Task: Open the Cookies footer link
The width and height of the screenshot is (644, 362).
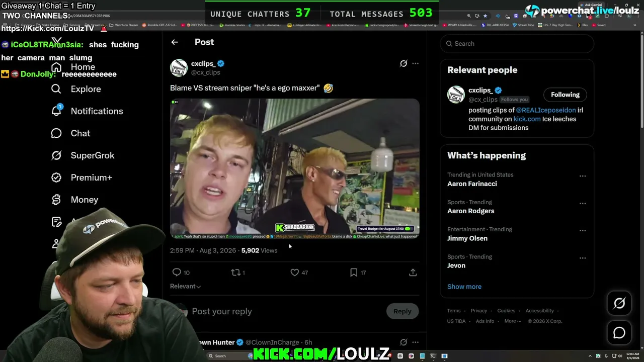Action: click(x=506, y=311)
